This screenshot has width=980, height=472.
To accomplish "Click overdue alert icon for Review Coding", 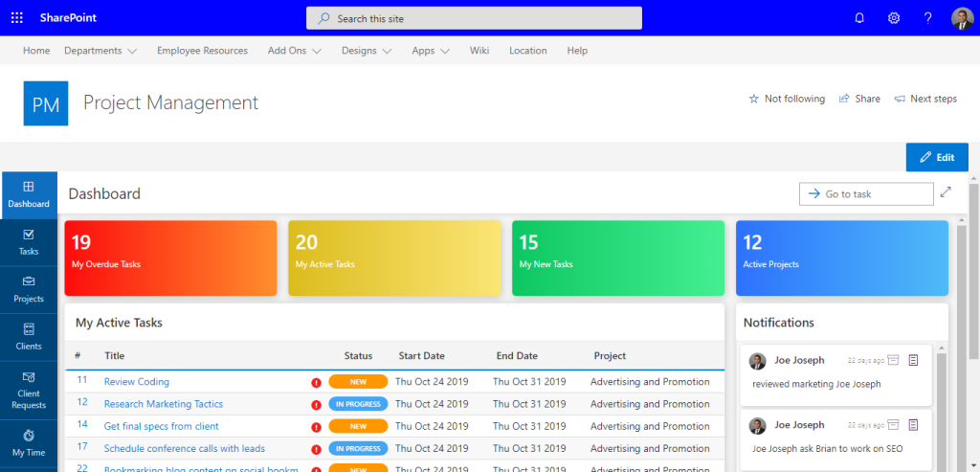I will 316,383.
